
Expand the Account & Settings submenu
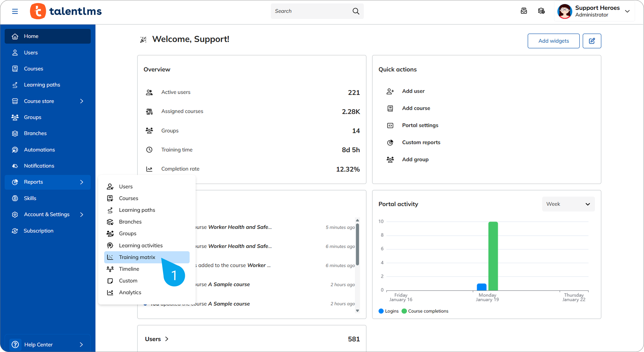[82, 214]
